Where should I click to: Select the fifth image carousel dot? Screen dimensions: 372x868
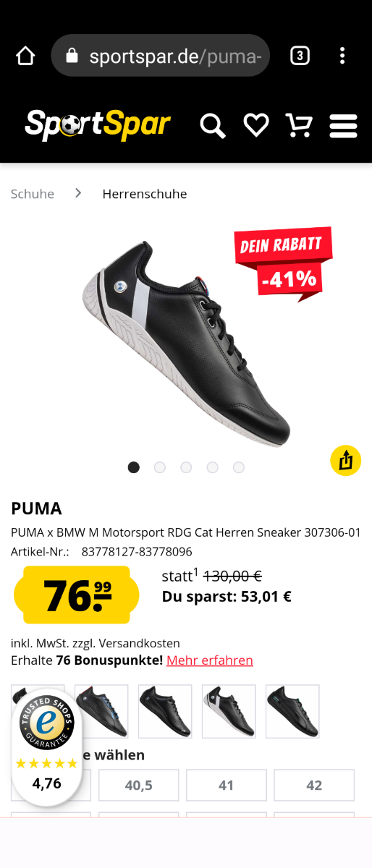(x=239, y=467)
